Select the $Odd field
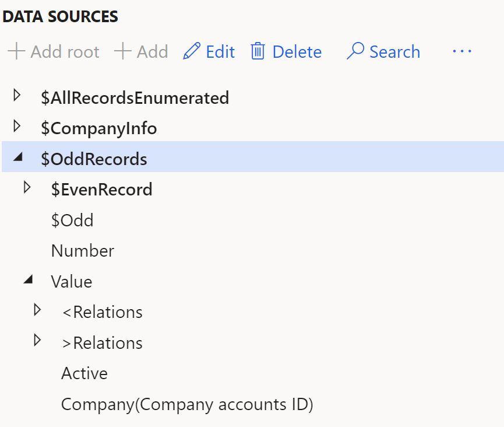 pos(72,220)
